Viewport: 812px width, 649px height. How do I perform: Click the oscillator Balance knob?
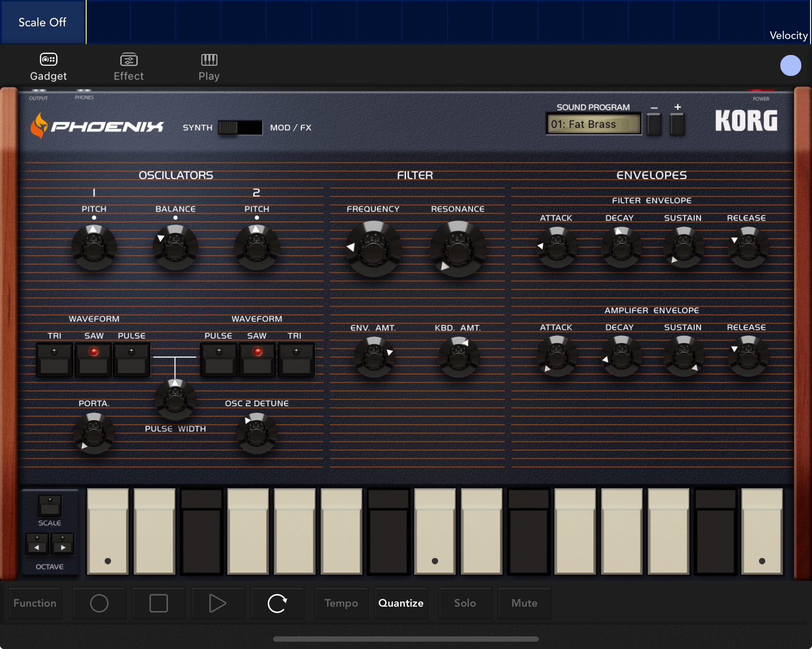[175, 248]
